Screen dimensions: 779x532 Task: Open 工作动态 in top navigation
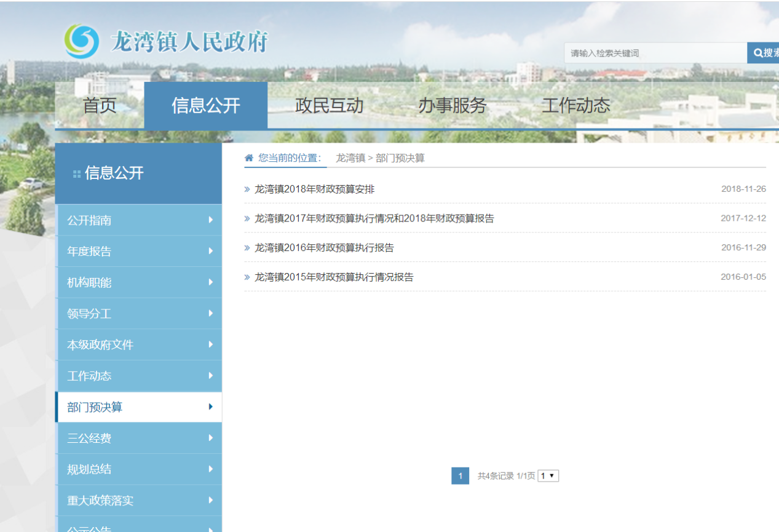(x=575, y=105)
